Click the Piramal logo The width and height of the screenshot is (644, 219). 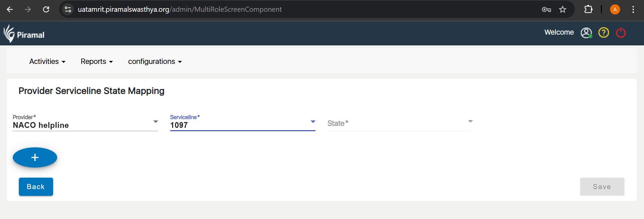point(24,34)
